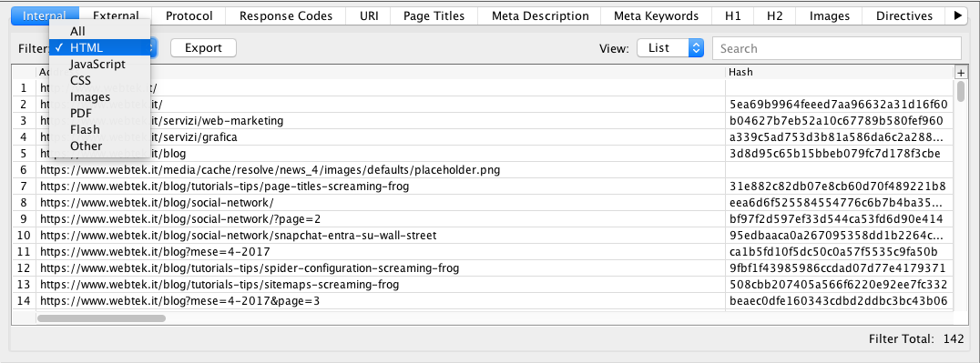
Task: Click hash beaec0dfe160343cdbd2ddbc3bc43b06
Action: pyautogui.click(x=838, y=301)
